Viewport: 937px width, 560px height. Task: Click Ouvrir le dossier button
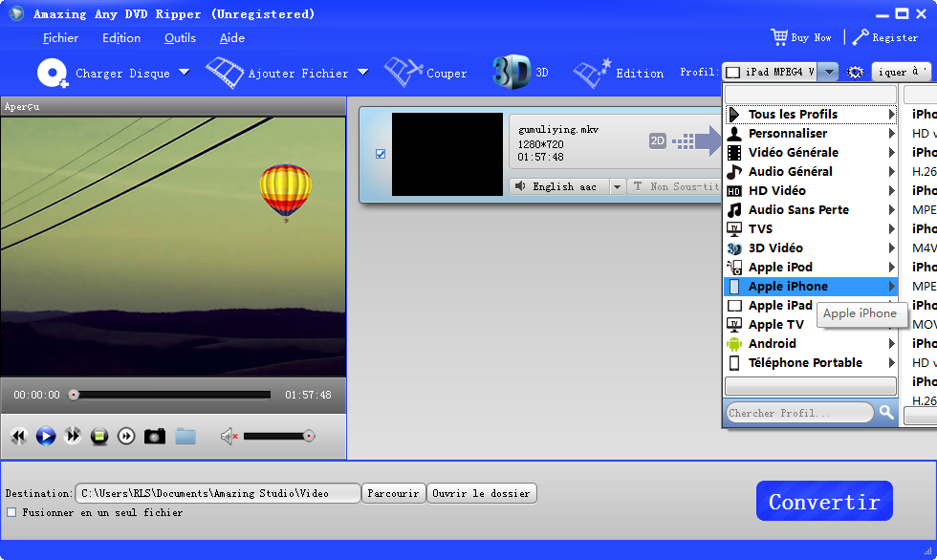[481, 493]
